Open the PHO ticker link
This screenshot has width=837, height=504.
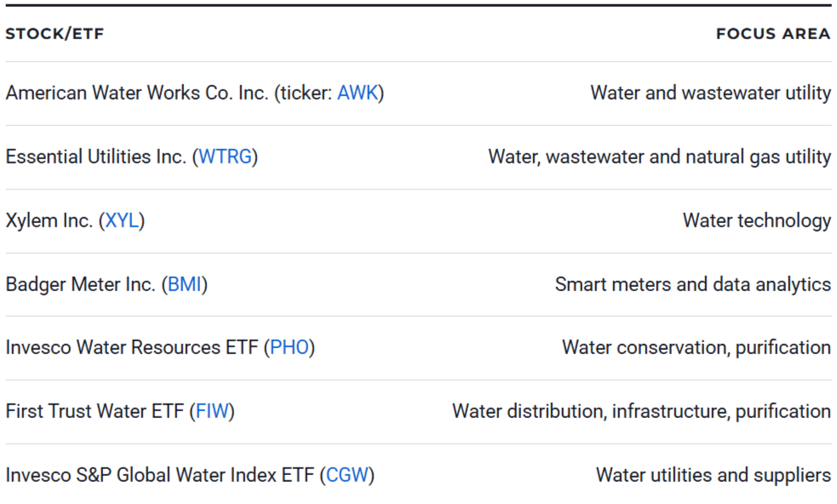point(290,347)
